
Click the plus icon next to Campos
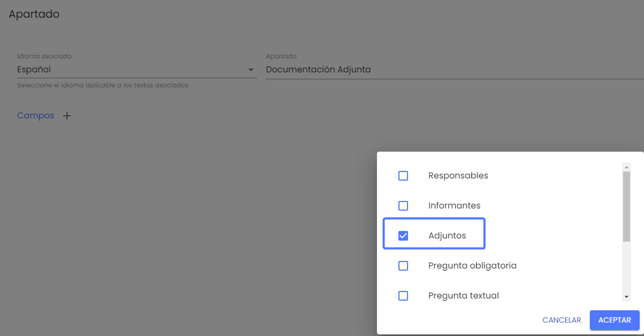[67, 116]
